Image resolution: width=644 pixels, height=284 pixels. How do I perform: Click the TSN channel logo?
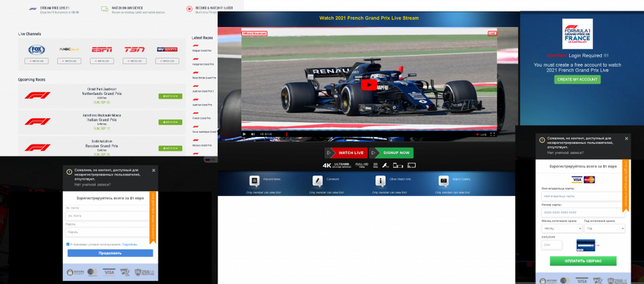(x=134, y=49)
